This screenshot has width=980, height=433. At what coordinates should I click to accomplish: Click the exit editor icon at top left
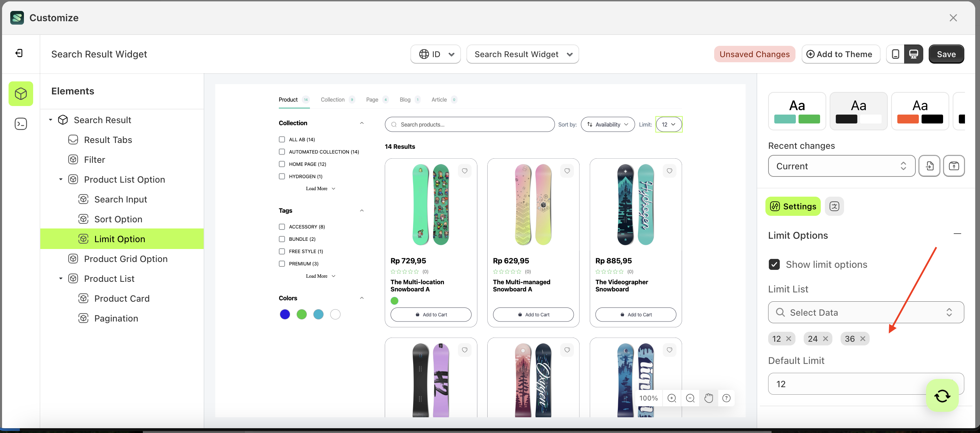click(x=19, y=53)
